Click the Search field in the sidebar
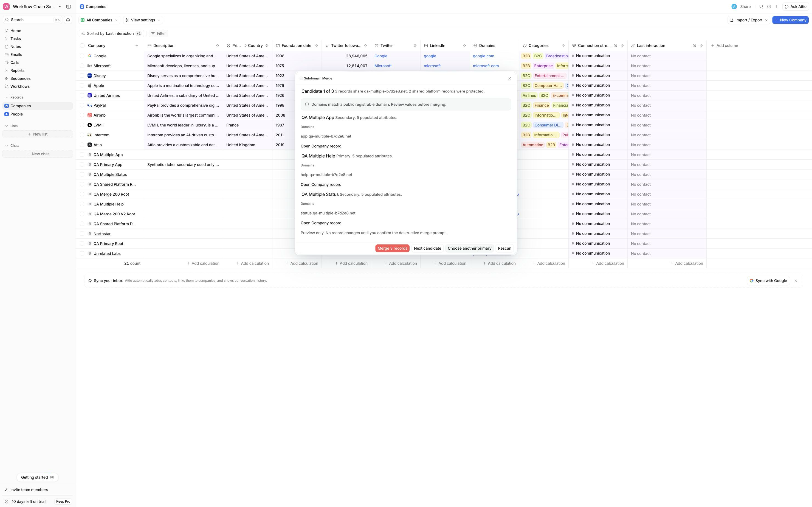The width and height of the screenshot is (812, 507). tap(33, 20)
